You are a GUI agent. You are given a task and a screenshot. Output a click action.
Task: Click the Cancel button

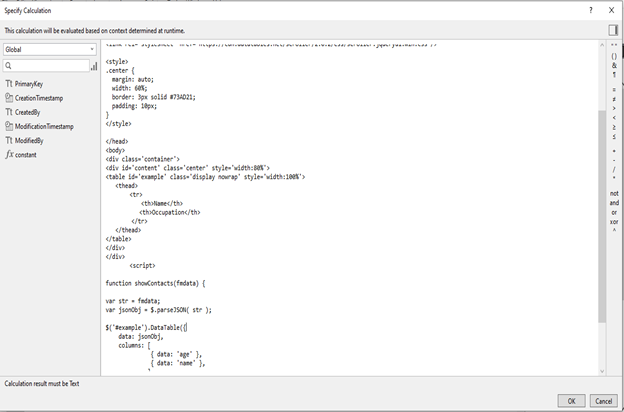(602, 400)
